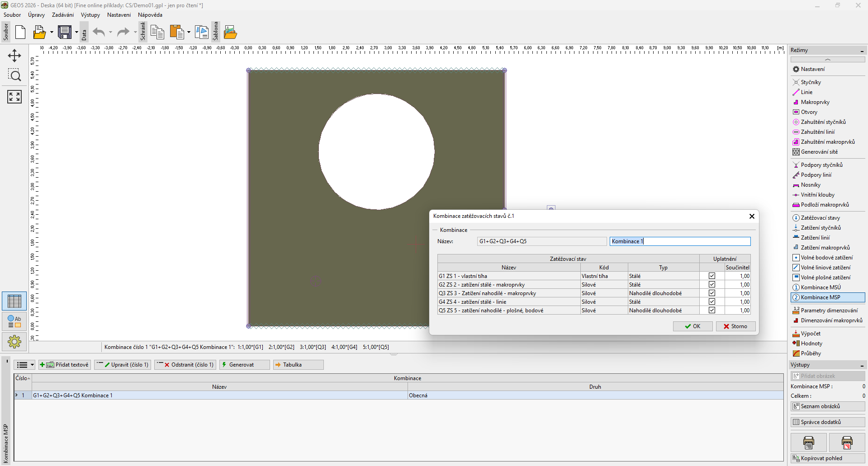Open drawing settings gear icon

pos(14,342)
